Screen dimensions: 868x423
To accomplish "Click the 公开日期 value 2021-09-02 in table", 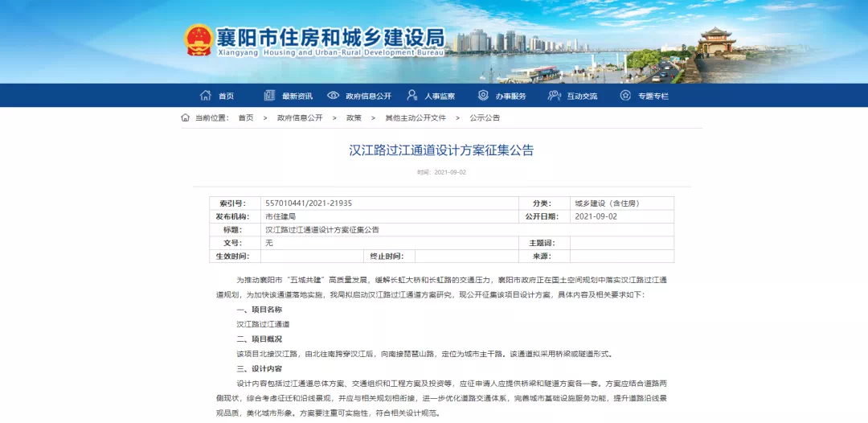I will point(596,216).
